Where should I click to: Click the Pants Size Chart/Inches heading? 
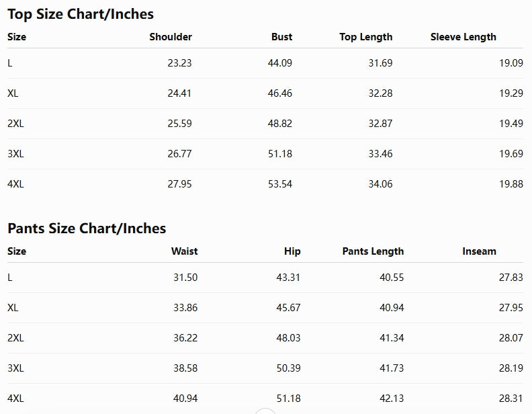(87, 229)
